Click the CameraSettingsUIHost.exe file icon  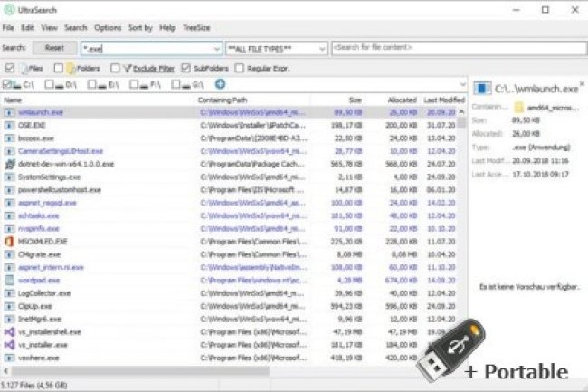[9, 151]
